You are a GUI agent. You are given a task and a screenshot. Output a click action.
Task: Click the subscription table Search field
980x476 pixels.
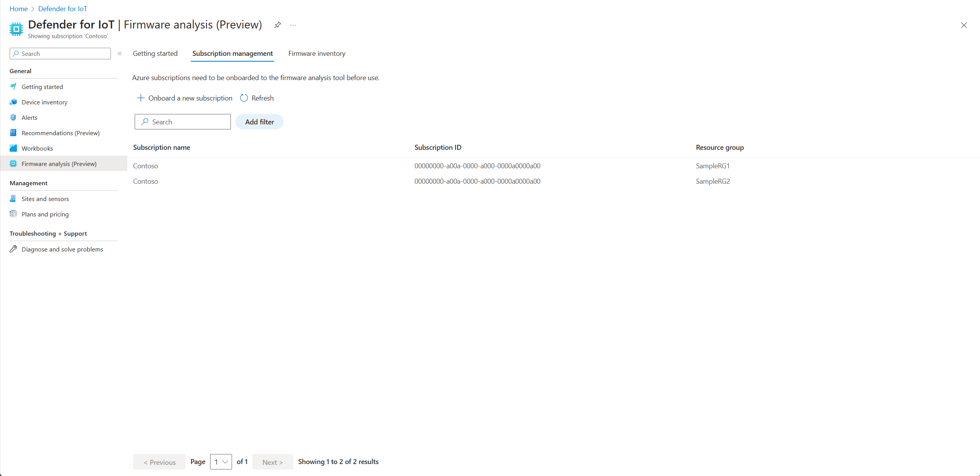click(x=183, y=122)
